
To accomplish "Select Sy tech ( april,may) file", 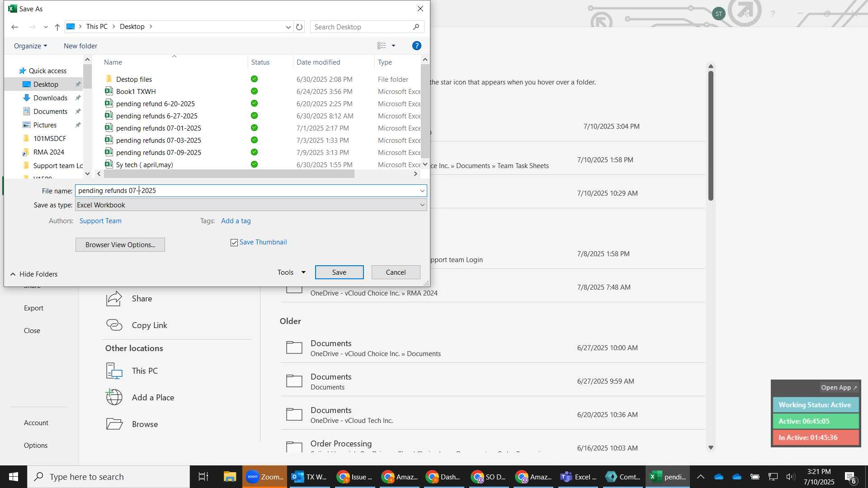I will coord(145,164).
